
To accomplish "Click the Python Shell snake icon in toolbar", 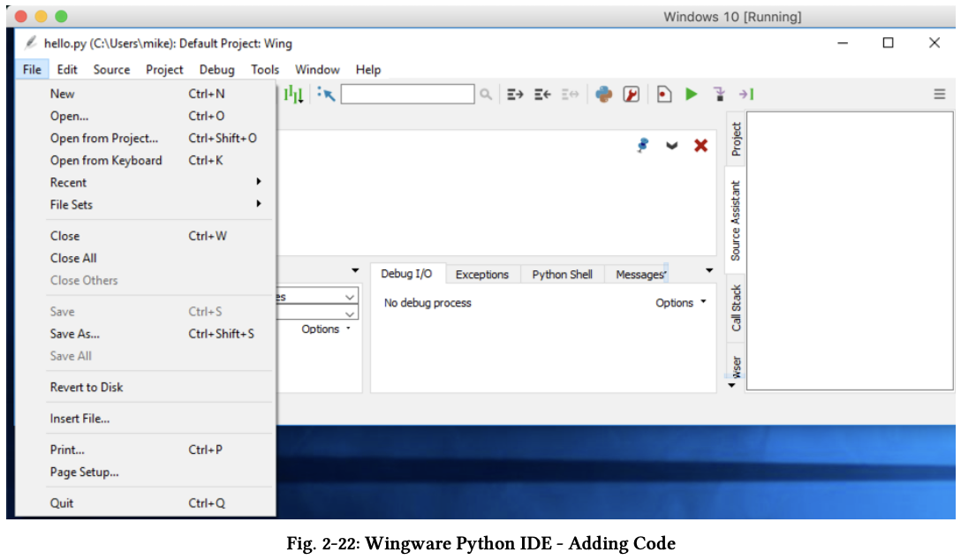I will tap(604, 95).
